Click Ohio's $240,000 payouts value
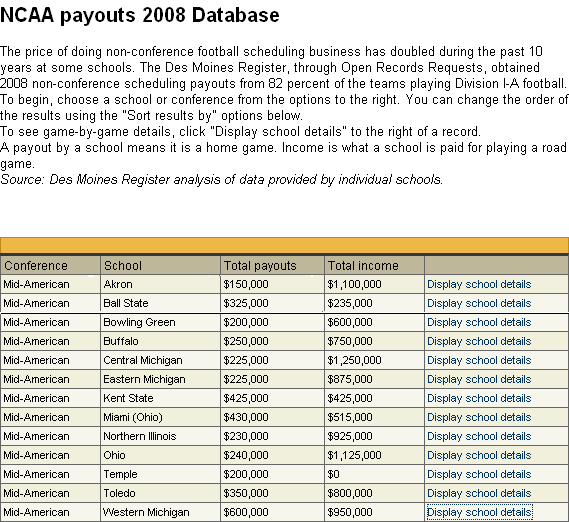Image resolution: width=569 pixels, height=522 pixels. [246, 455]
